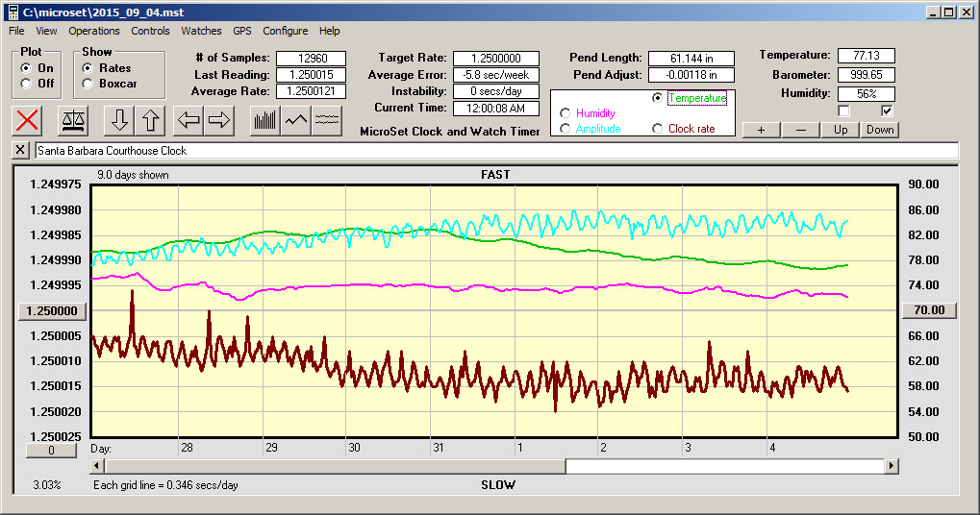The image size is (980, 515).
Task: Click the 0 button below left axis
Action: [51, 450]
